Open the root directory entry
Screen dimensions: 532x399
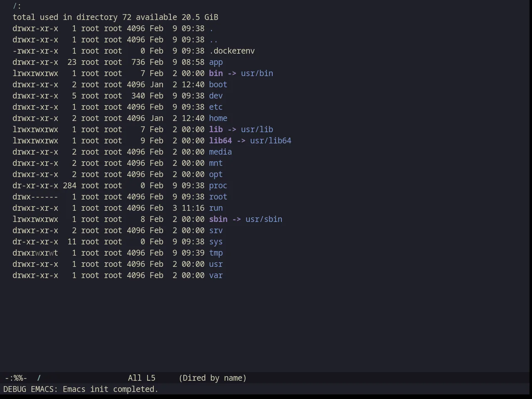click(218, 197)
